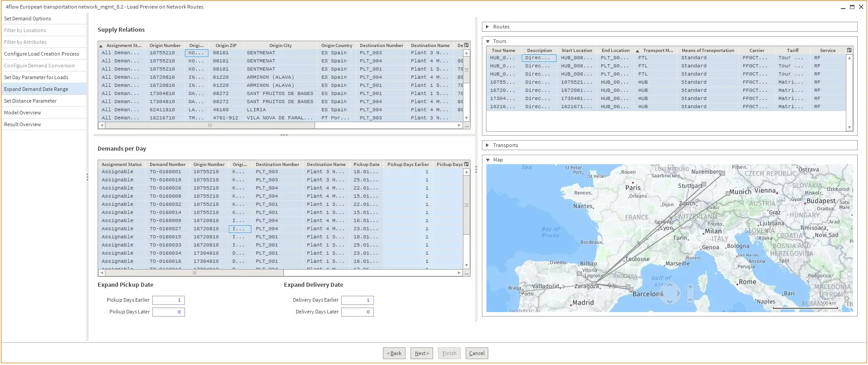Open column configuration icon in Tours table
This screenshot has height=365, width=868.
[x=849, y=50]
